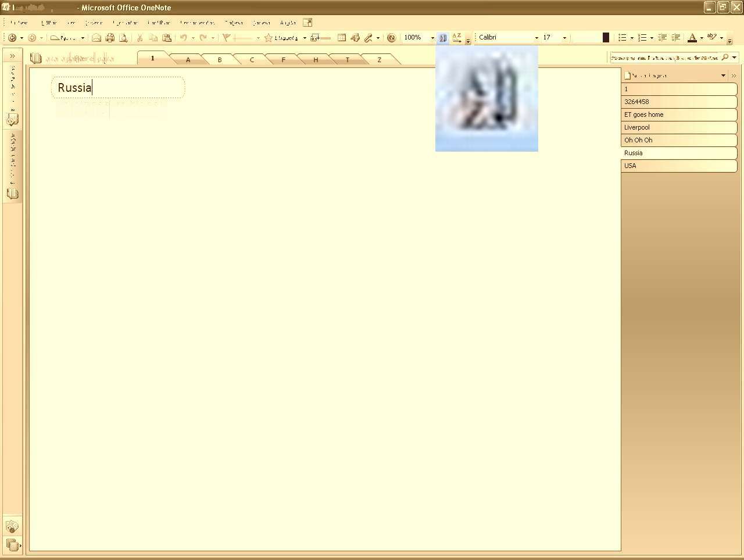The image size is (744, 560).
Task: Click the text highlighter icon
Action: (712, 38)
